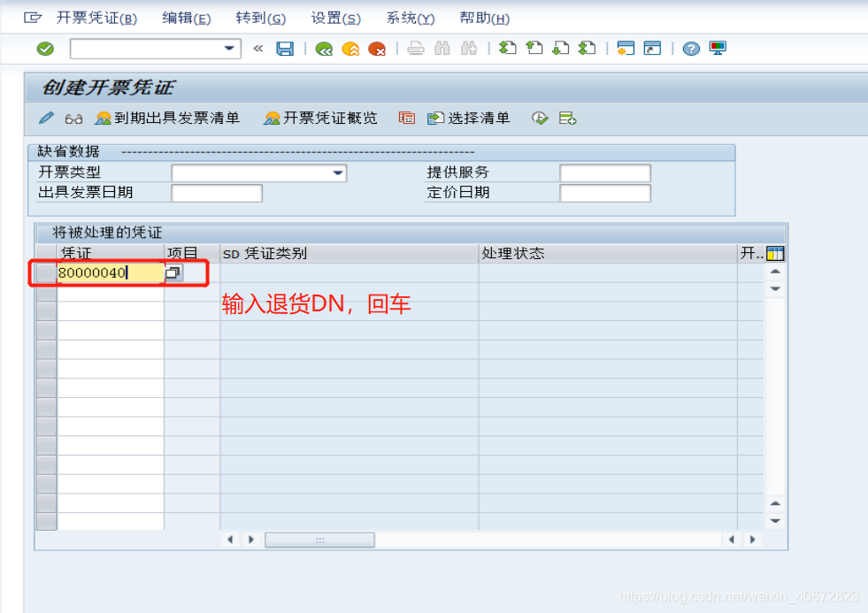
Task: Open the 设置(S) menu
Action: (x=336, y=19)
